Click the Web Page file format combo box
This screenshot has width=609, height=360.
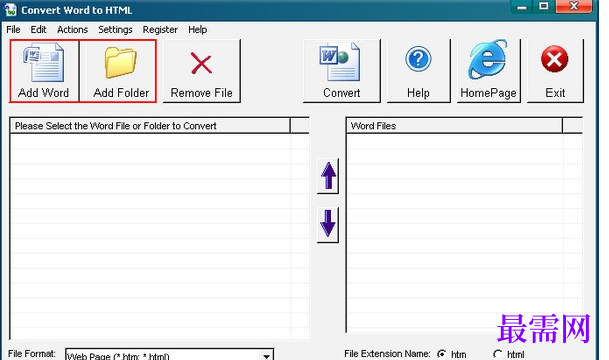169,355
